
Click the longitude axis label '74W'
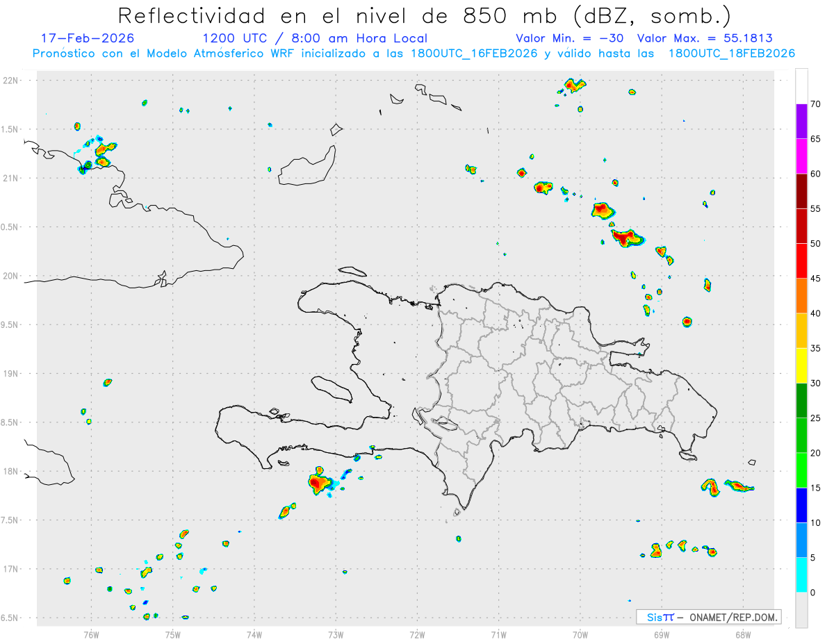point(254,634)
